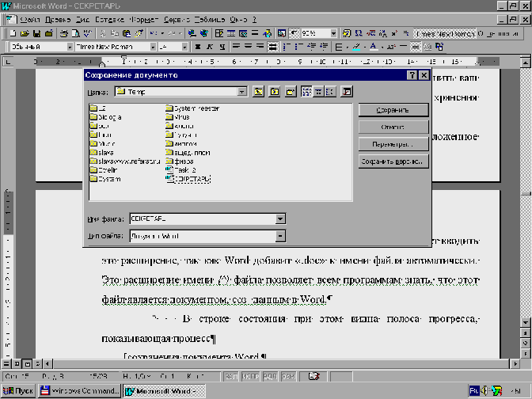Click the Сохранить button
532x399 pixels.
point(393,110)
